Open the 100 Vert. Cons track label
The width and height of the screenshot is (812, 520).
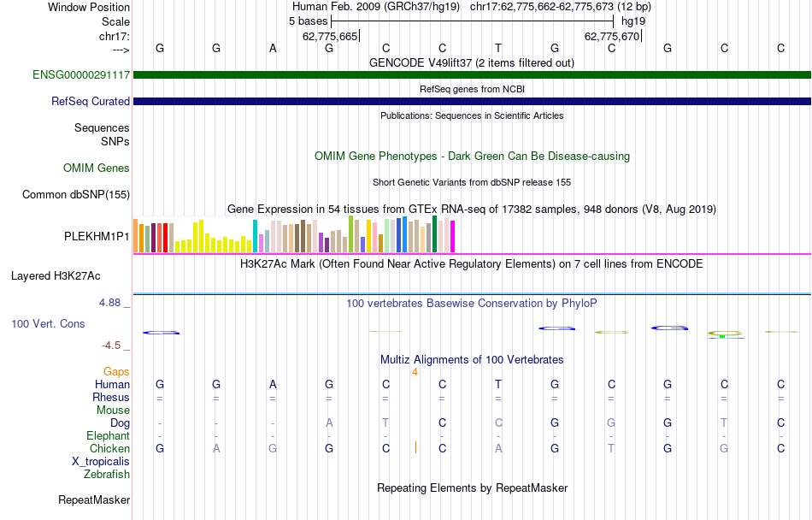click(x=48, y=323)
